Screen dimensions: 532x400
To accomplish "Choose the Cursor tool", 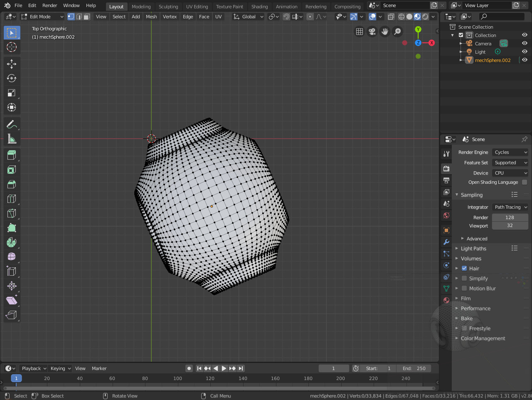I will pyautogui.click(x=12, y=47).
